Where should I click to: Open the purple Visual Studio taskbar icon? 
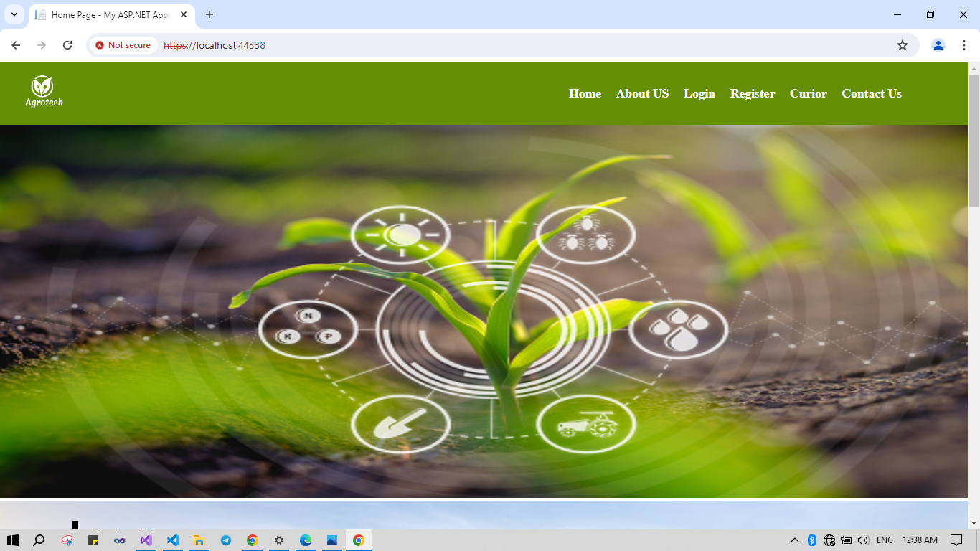click(146, 540)
